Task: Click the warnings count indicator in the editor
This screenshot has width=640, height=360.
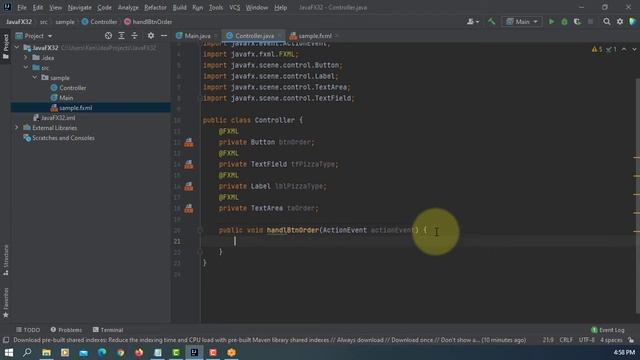Action: point(597,49)
